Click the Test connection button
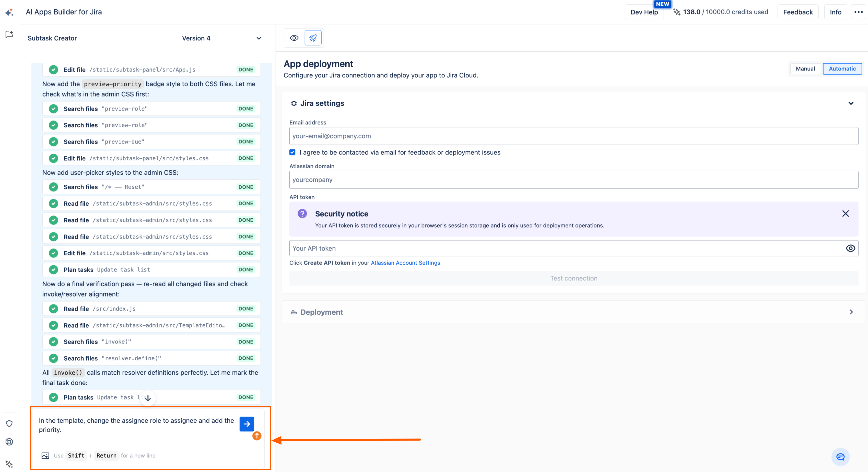Image resolution: width=868 pixels, height=472 pixels. point(573,278)
